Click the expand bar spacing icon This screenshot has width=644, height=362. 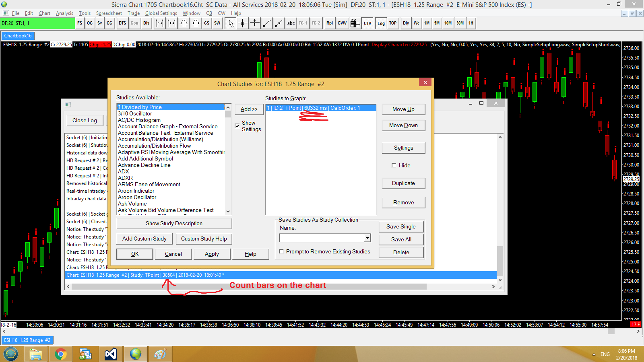pos(160,23)
